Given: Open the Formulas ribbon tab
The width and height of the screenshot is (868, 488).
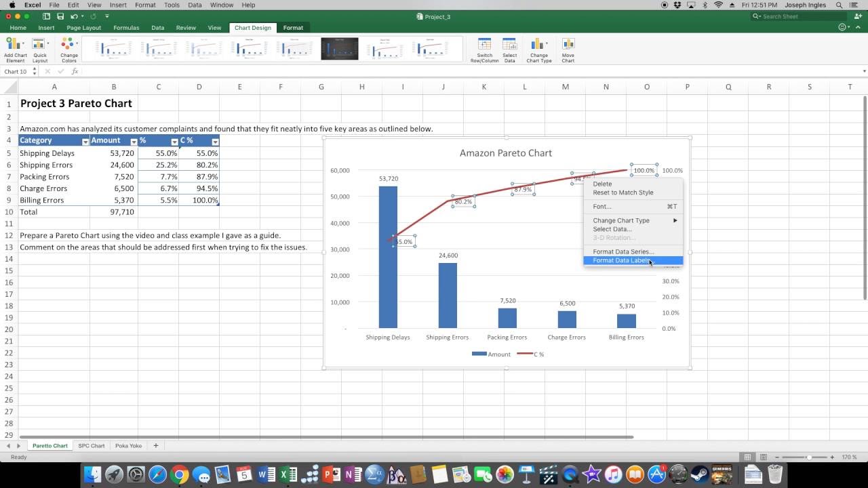Looking at the screenshot, I should click(126, 28).
